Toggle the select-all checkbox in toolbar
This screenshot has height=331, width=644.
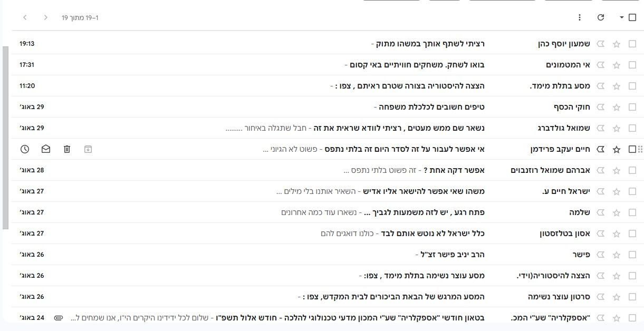click(x=632, y=17)
